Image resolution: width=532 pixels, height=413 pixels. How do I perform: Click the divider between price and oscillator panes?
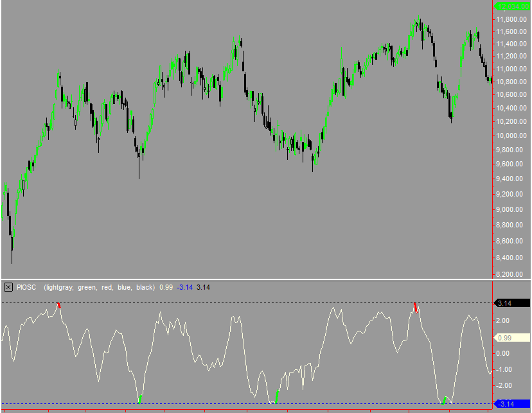(x=257, y=279)
